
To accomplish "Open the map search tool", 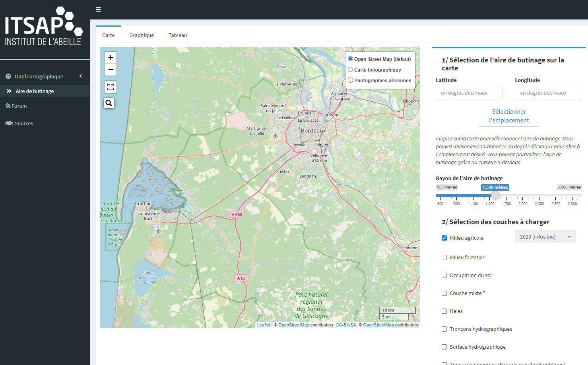I will pyautogui.click(x=109, y=103).
